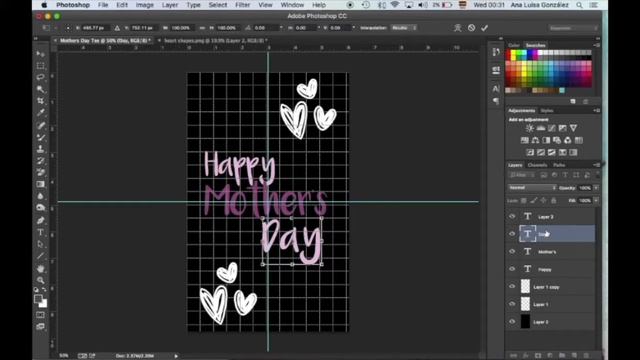640x360 pixels.
Task: Open the Opacity slider arrow
Action: 596,188
